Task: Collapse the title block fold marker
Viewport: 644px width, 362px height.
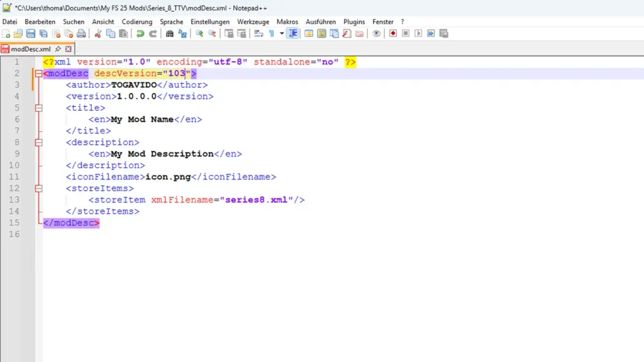Action: point(39,108)
